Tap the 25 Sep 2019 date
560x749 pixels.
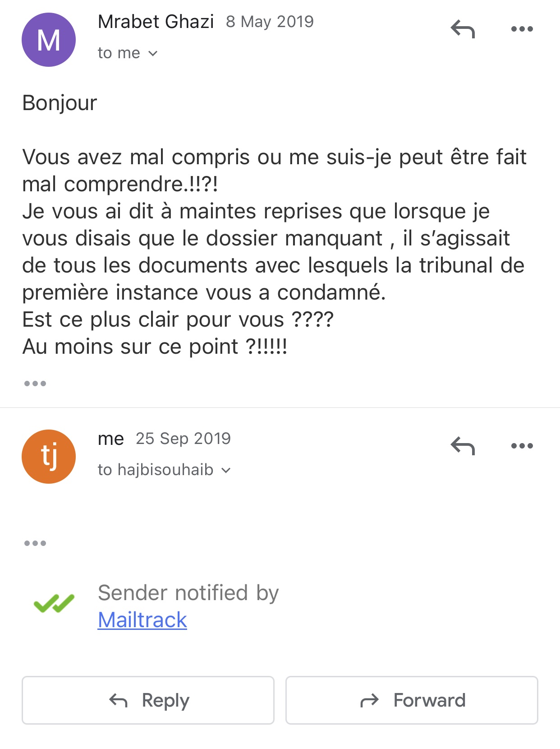184,439
